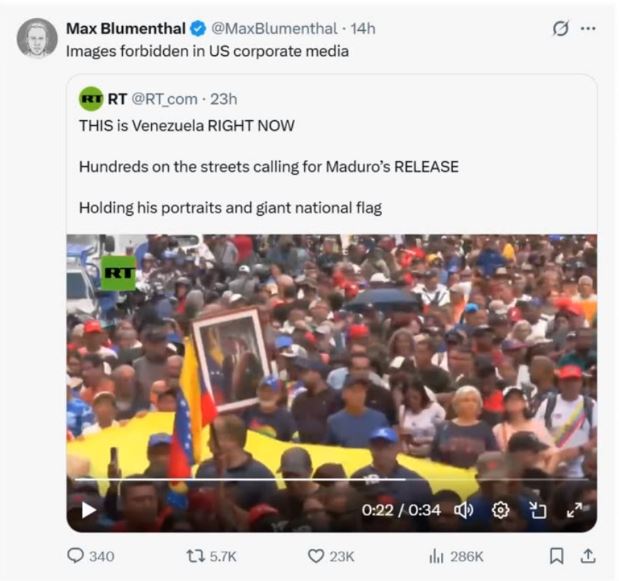Like the post with the heart icon
Viewport: 619px width, 581px height.
316,556
